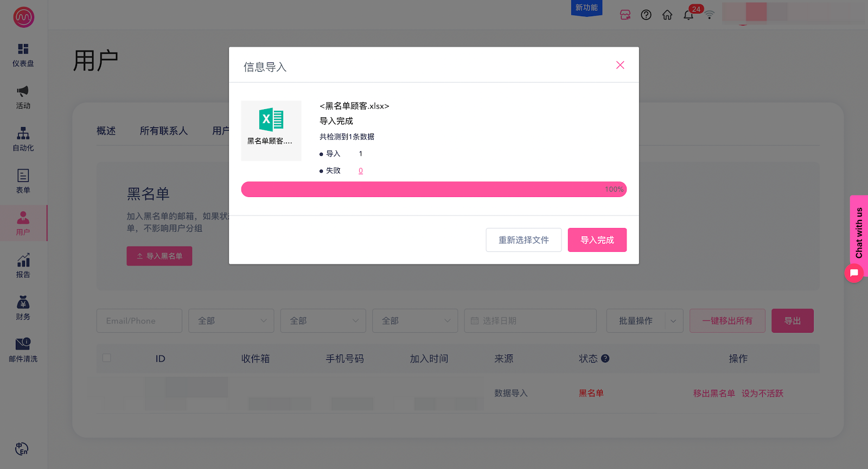Open the third 全部 filter dropdown

(x=415, y=321)
